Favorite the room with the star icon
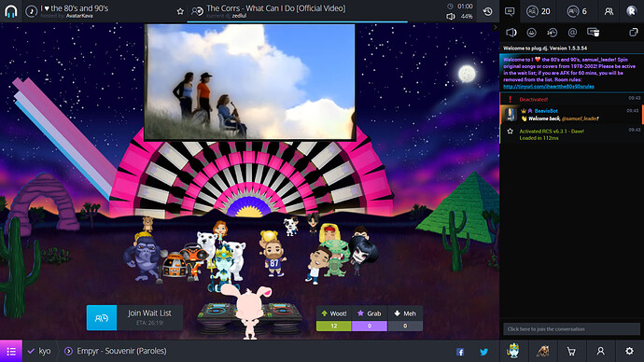The image size is (644, 362). (x=180, y=11)
